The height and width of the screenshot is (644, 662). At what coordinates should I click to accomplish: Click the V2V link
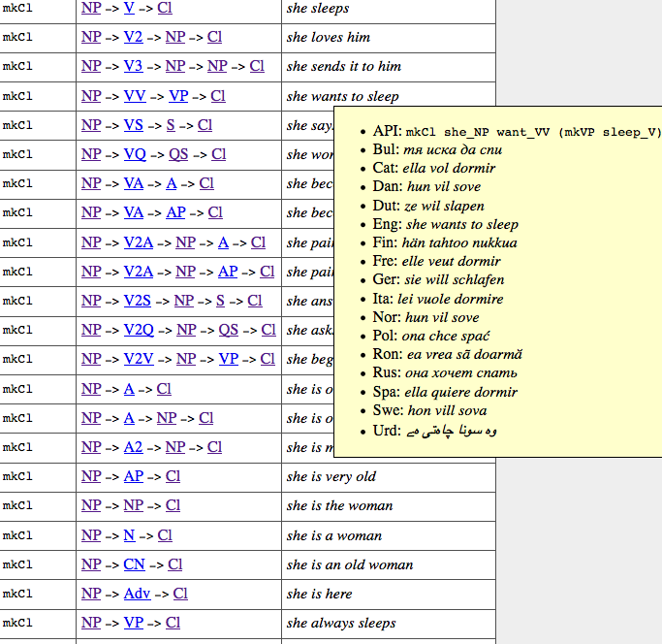139,359
